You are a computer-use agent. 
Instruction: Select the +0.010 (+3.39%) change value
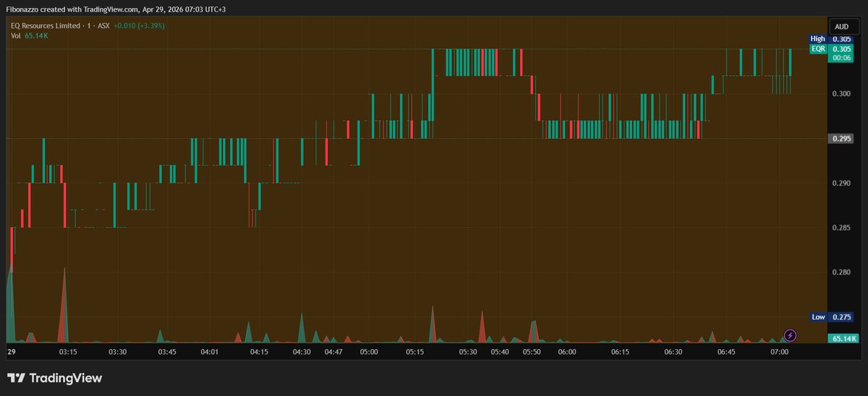click(x=139, y=25)
